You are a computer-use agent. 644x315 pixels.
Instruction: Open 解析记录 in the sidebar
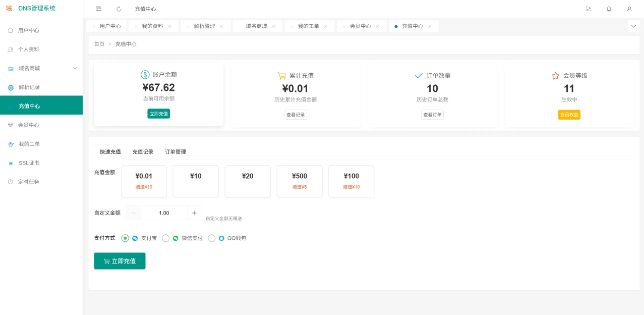(29, 87)
